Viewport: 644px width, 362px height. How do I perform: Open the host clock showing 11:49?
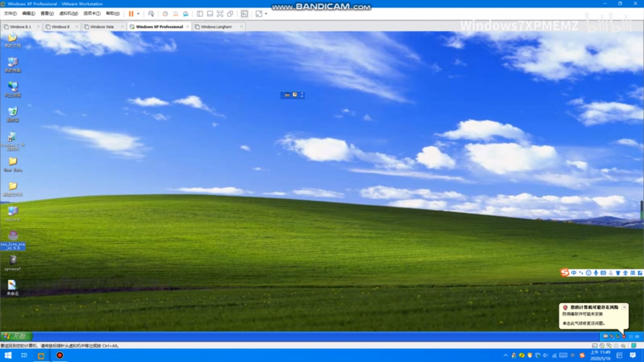(x=600, y=355)
